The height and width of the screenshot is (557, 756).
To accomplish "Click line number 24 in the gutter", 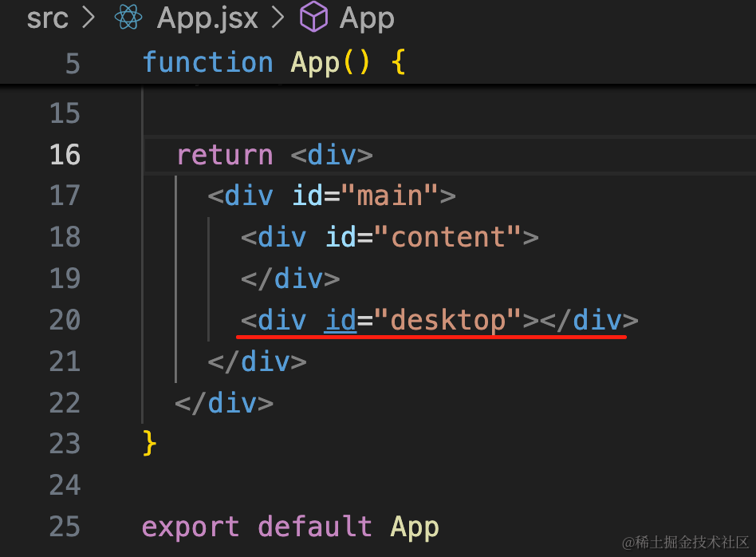I will 65,485.
